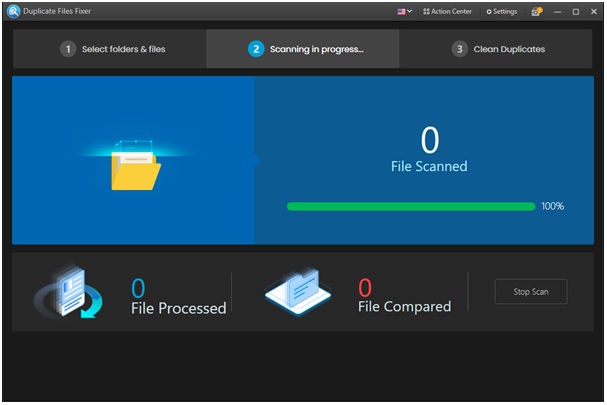The height and width of the screenshot is (405, 607).
Task: Switch to Clean Duplicates step
Action: 496,49
